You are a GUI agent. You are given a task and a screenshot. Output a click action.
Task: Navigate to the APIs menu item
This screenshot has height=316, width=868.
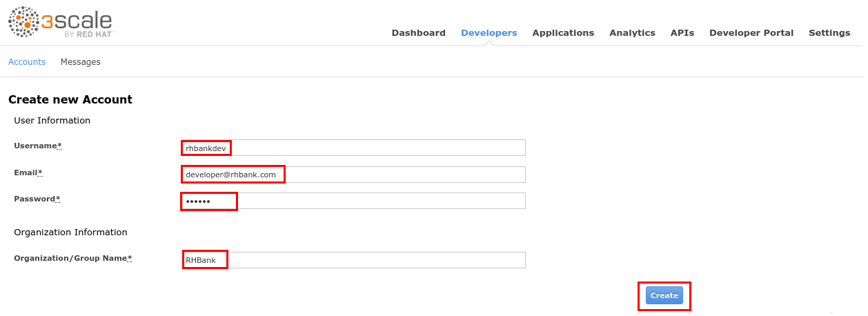point(682,32)
